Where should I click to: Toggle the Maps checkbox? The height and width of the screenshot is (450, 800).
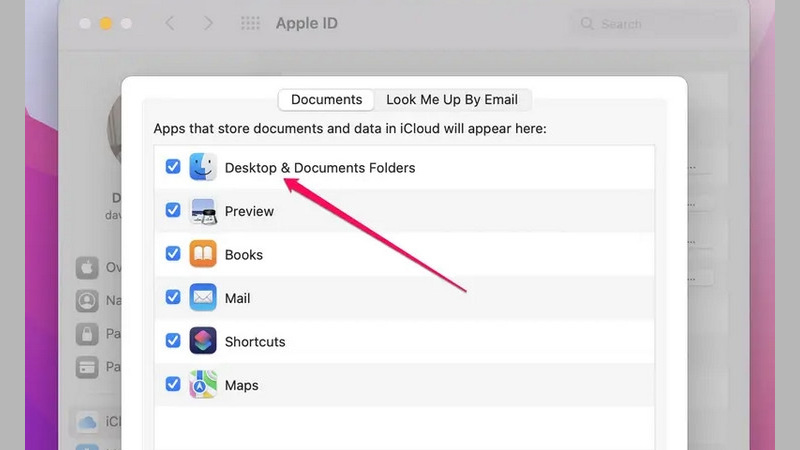pos(173,384)
